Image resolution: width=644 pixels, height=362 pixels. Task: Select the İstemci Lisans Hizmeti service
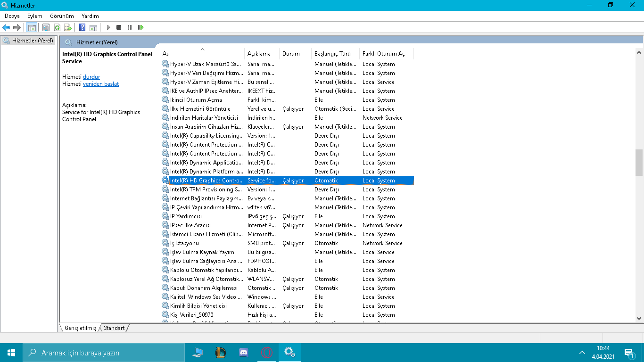pyautogui.click(x=287, y=234)
